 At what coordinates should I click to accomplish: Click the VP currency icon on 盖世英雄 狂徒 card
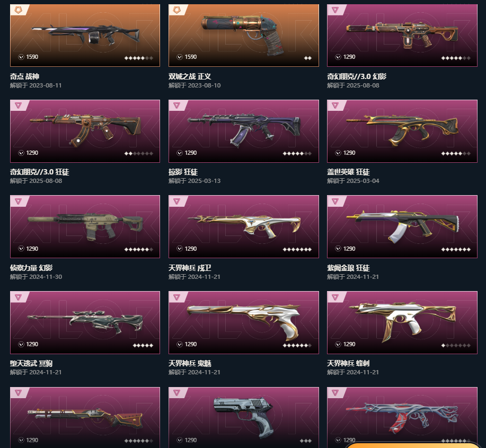point(338,153)
